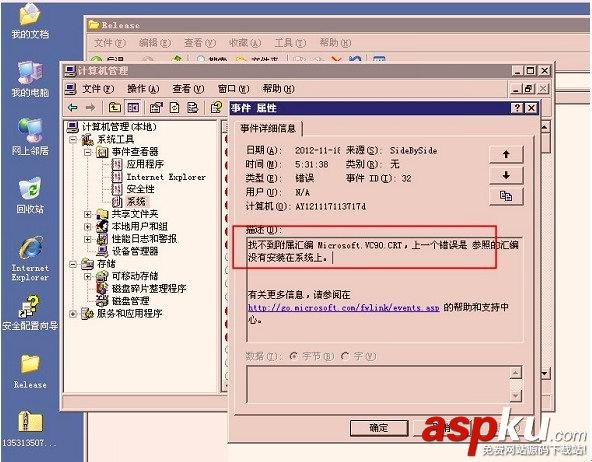592x462 pixels.
Task: Expand the 可移动存储 tree node
Action: tap(88, 277)
